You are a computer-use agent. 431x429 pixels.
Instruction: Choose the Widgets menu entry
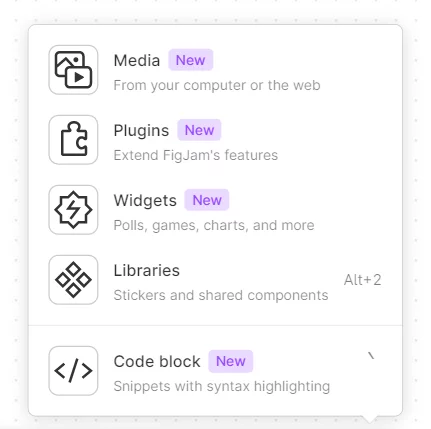(215, 210)
